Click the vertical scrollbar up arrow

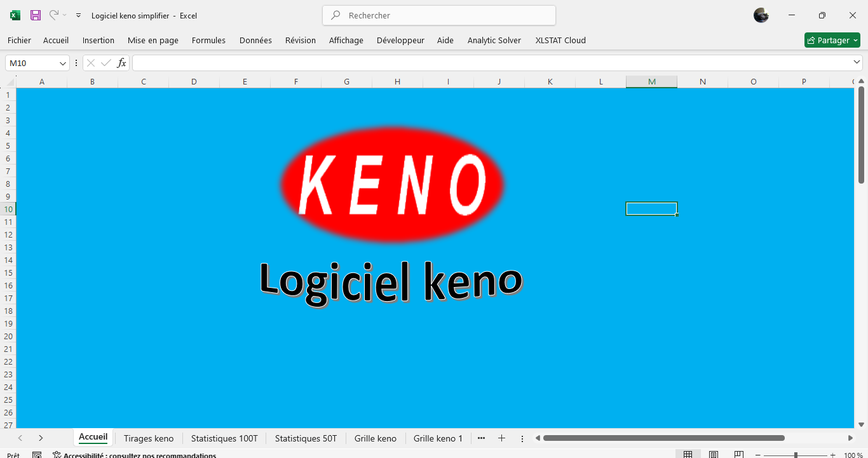(x=862, y=81)
